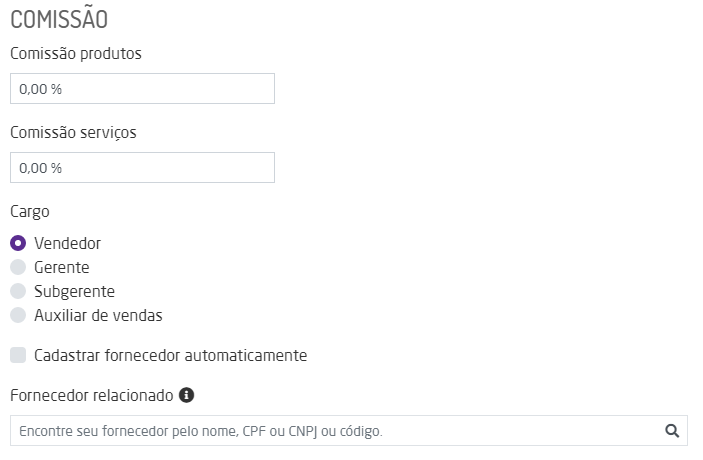Screen dimensions: 703x460
Task: Enable the Cadastrar fornecedor automaticamente checkbox
Action: [18, 355]
